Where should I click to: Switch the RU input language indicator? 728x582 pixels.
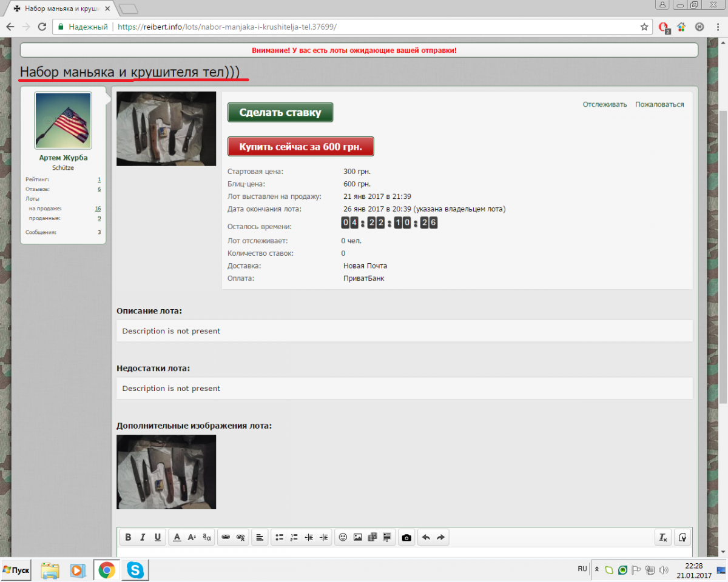point(582,569)
